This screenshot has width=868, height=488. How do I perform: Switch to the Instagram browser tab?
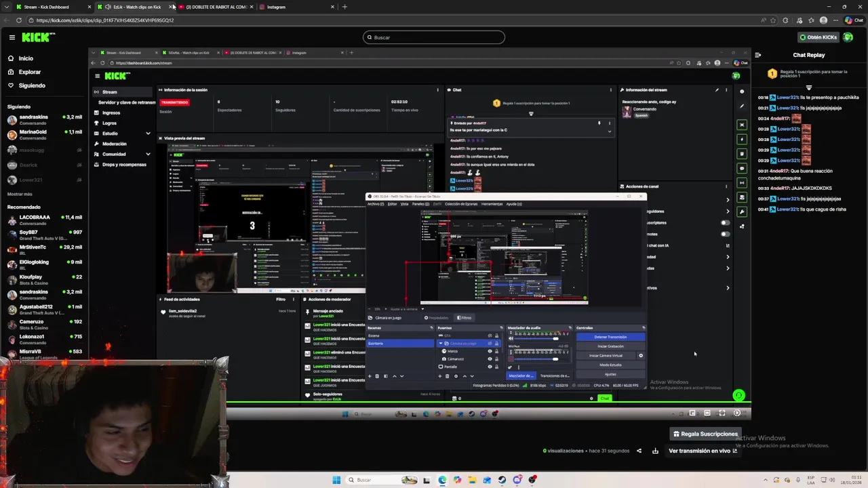297,7
